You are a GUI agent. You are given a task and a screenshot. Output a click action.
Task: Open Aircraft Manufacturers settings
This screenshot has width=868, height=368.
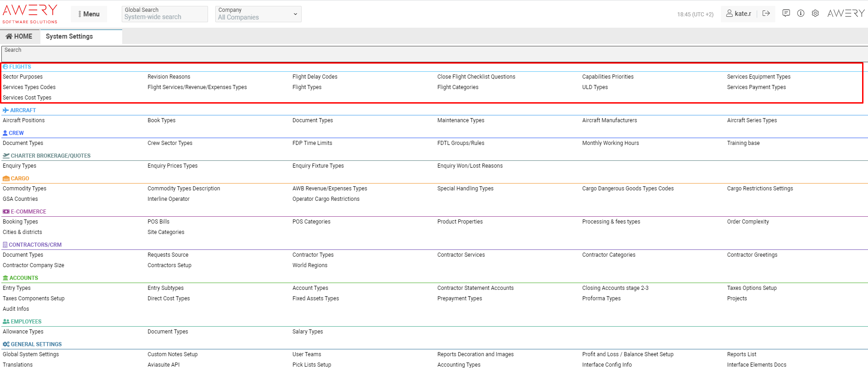tap(609, 120)
